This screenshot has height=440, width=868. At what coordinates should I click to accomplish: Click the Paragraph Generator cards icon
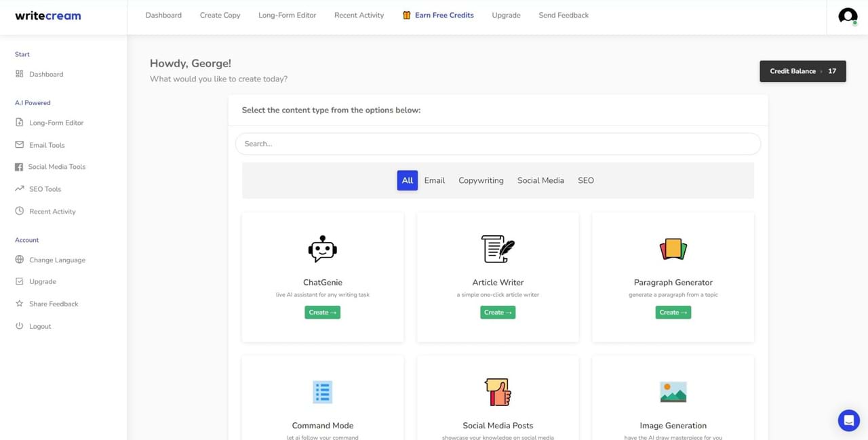click(673, 249)
